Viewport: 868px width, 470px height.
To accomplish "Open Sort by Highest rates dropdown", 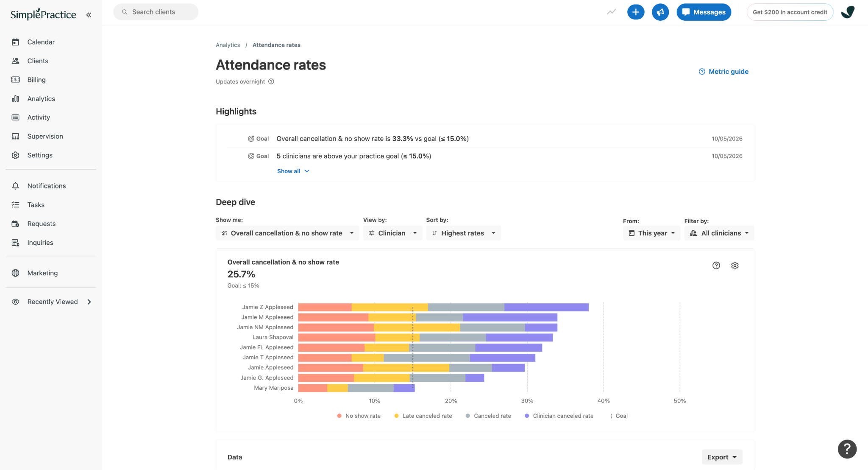I will point(463,233).
